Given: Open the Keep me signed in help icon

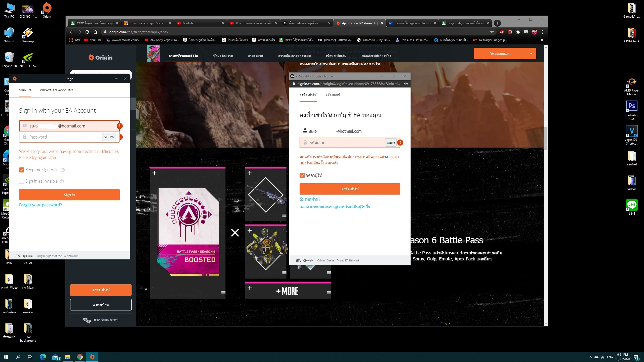Looking at the screenshot, I should [x=63, y=170].
